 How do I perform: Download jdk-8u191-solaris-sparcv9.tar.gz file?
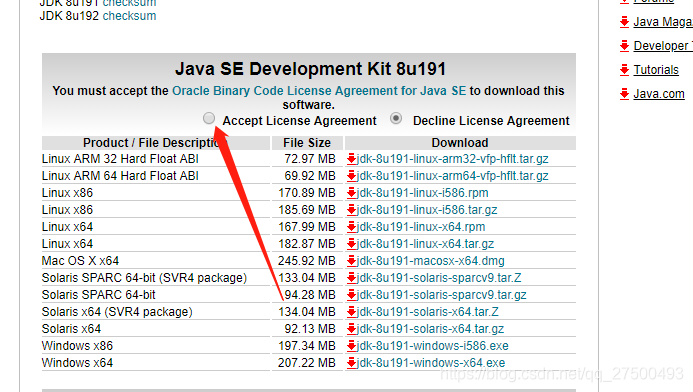pyautogui.click(x=442, y=295)
